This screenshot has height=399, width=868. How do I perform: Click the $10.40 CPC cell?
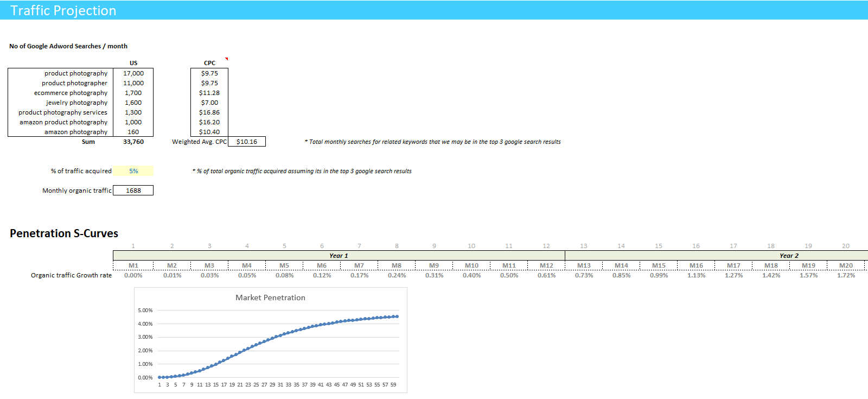209,132
